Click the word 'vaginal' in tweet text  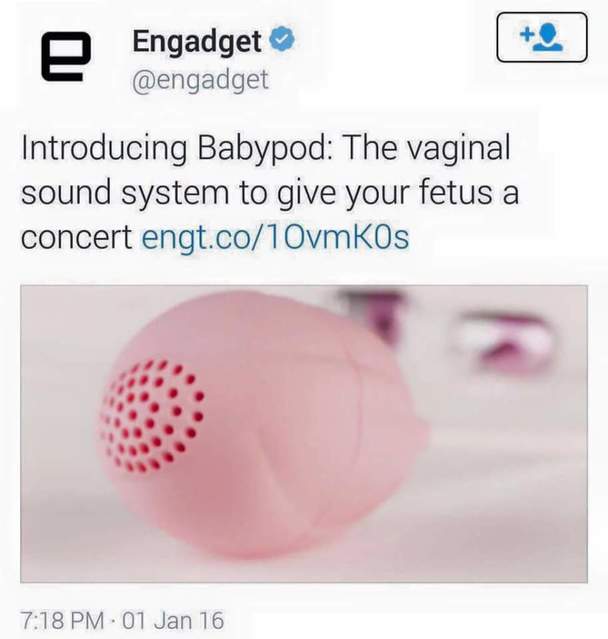click(x=459, y=148)
